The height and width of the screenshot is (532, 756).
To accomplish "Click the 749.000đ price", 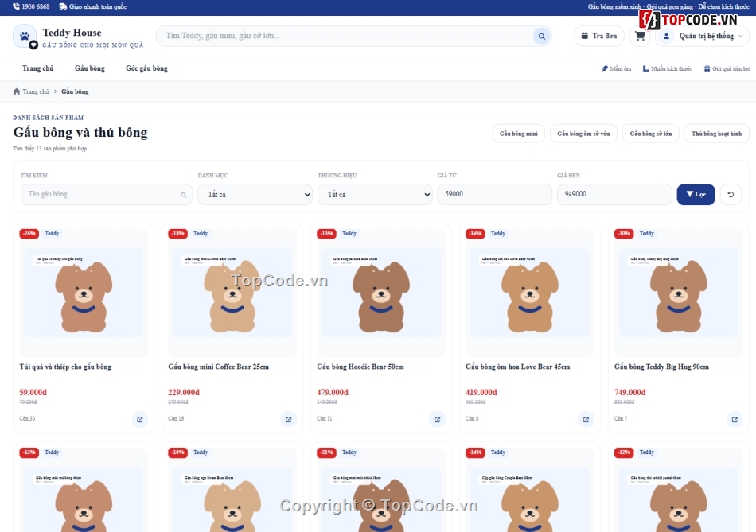I will click(x=629, y=392).
